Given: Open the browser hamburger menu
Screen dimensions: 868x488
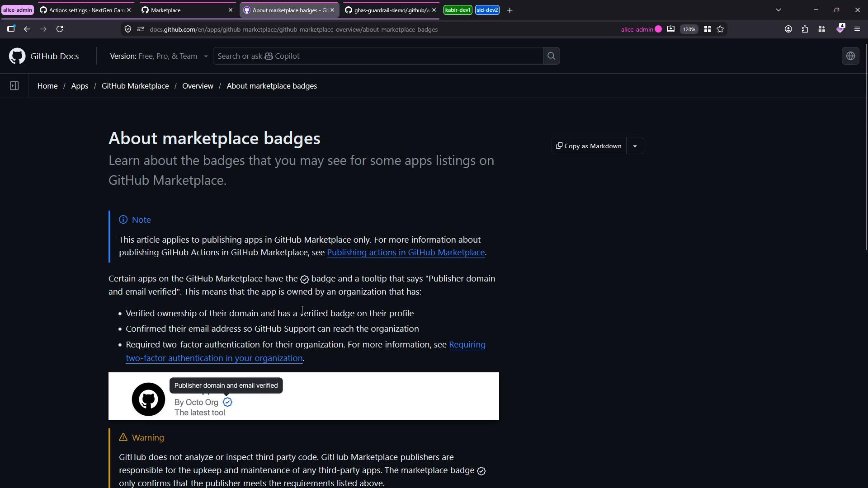Looking at the screenshot, I should (x=857, y=29).
